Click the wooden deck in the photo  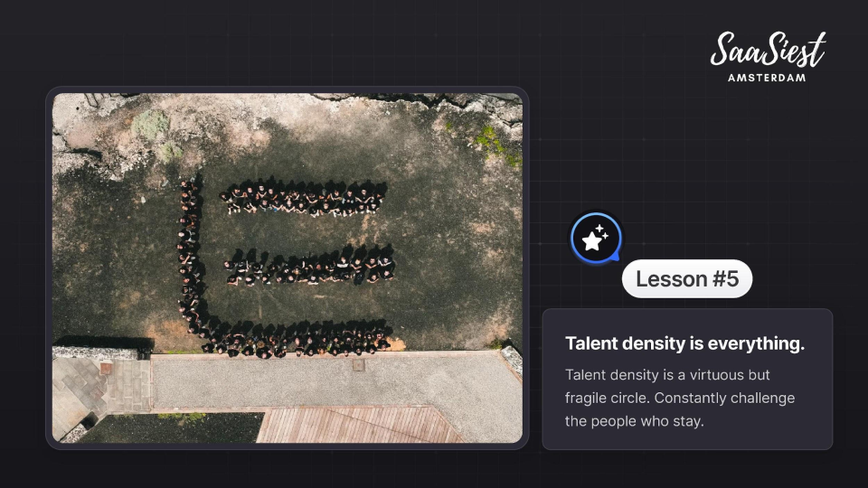click(361, 425)
